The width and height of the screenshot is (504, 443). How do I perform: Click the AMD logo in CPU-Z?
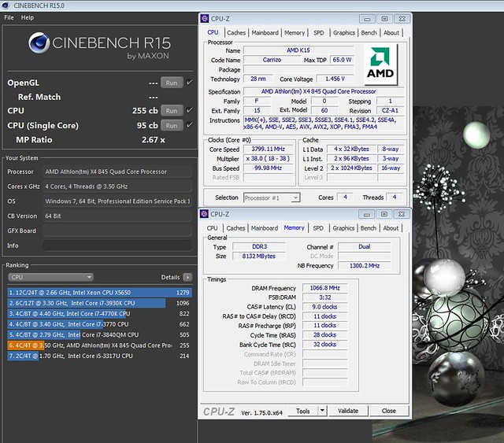coord(381,65)
